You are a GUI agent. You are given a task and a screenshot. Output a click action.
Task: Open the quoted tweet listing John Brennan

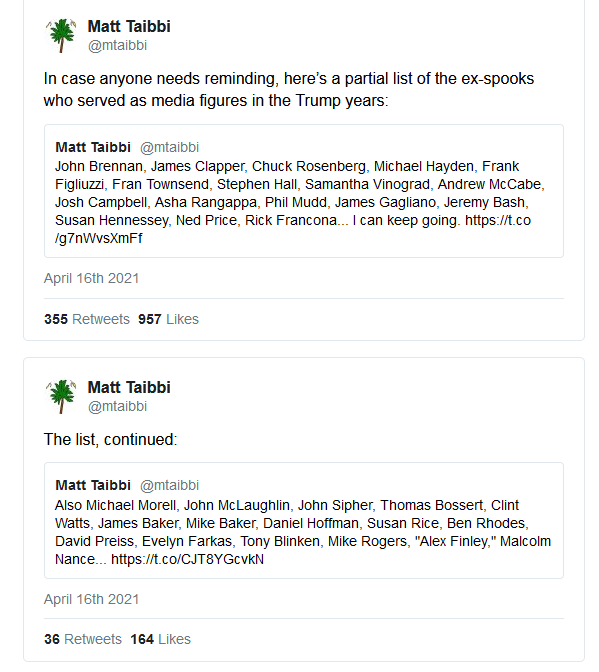pyautogui.click(x=304, y=191)
